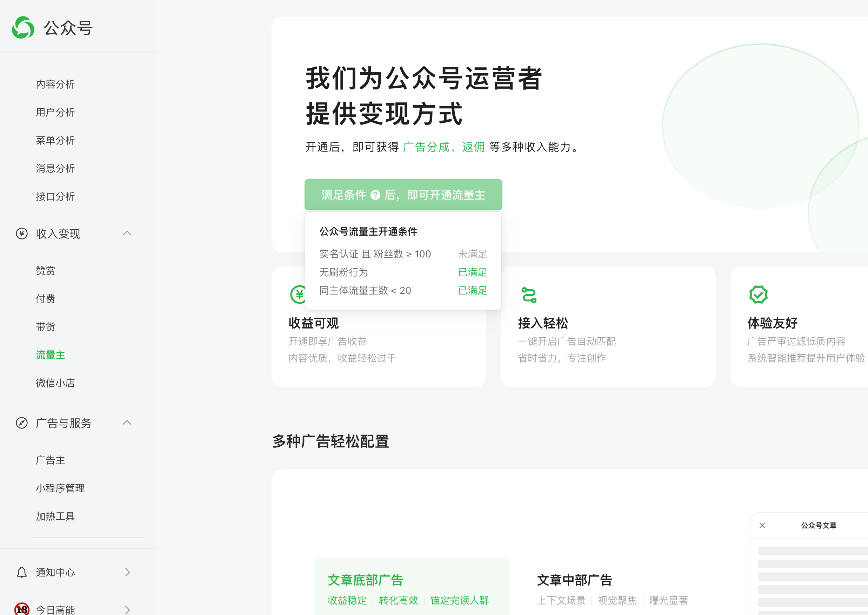Open 小程序管理 in the sidebar
The image size is (868, 615).
coord(60,488)
